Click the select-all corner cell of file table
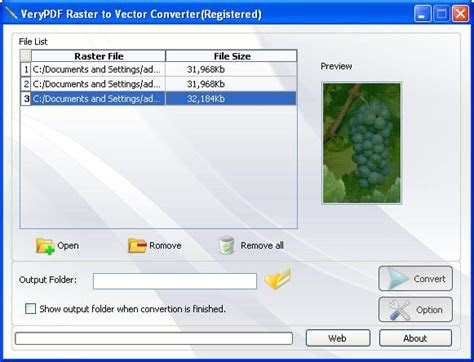 click(26, 56)
